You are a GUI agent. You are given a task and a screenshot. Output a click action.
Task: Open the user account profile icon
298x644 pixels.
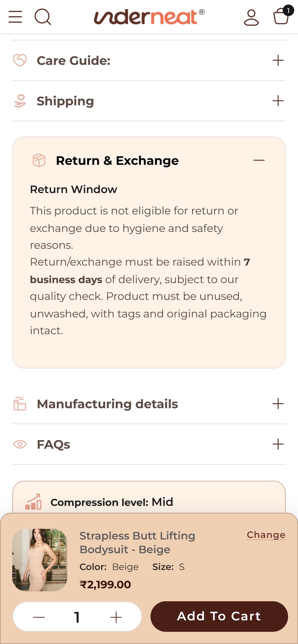251,17
